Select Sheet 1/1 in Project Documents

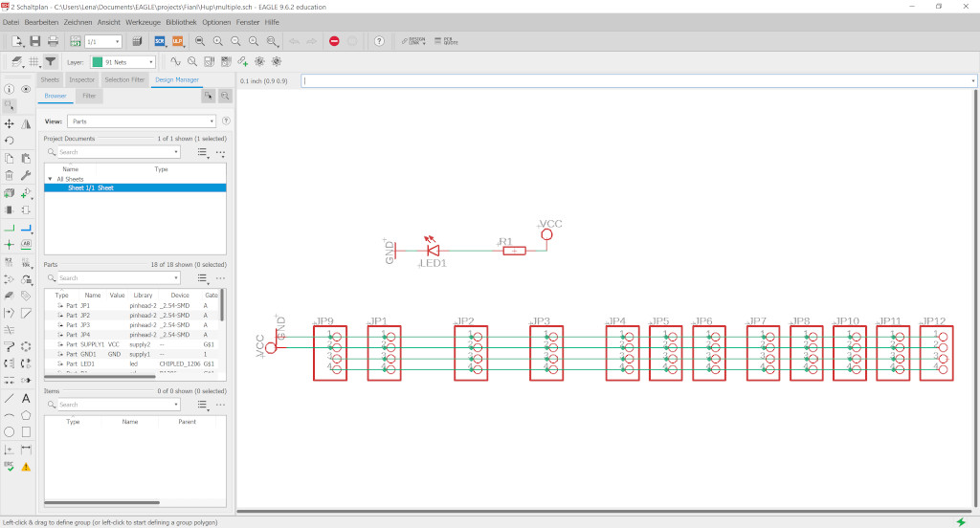click(x=135, y=187)
